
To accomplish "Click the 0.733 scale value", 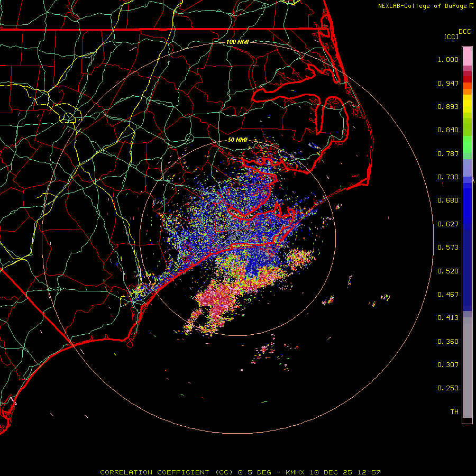I will click(448, 177).
